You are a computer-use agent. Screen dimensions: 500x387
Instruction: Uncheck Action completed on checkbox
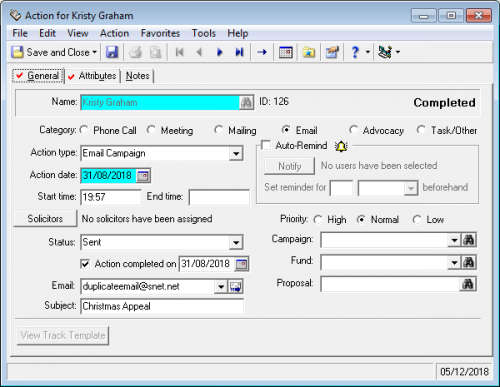coord(85,264)
